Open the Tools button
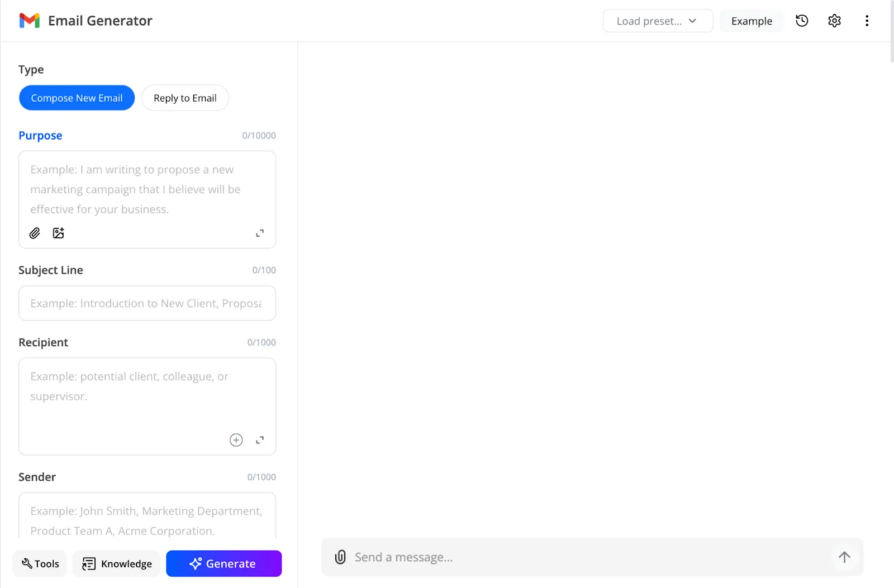Screen dimensions: 894x588 [40, 563]
